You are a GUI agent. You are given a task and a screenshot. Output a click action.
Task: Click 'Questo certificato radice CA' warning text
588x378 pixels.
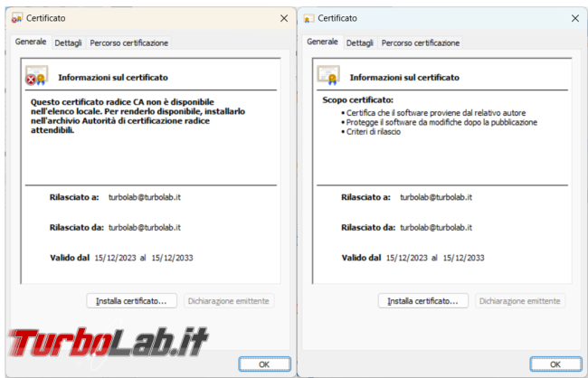tap(138, 117)
